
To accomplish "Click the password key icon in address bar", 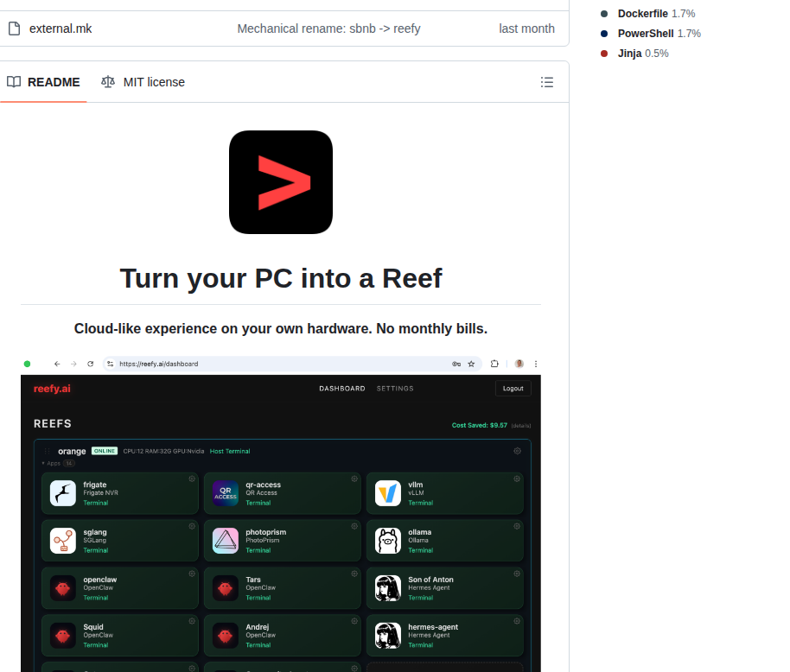I will click(x=456, y=364).
